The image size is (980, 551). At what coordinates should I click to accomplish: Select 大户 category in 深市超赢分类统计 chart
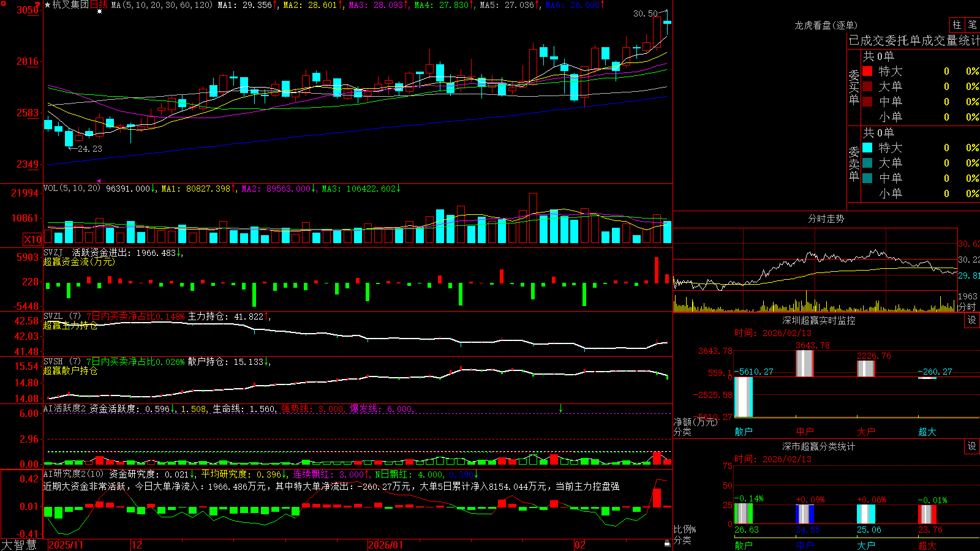click(x=866, y=545)
